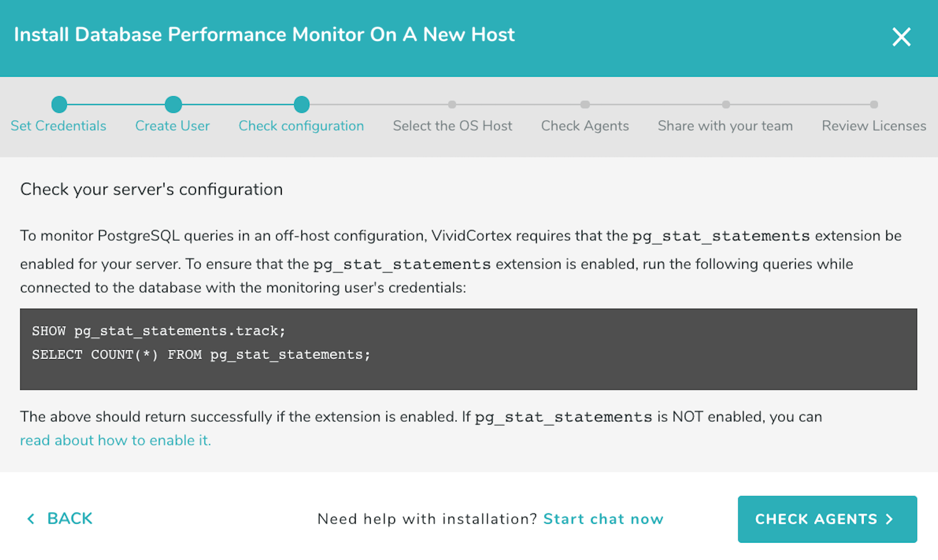This screenshot has width=938, height=560.
Task: Click the arrow inside CHECK AGENTS button
Action: 889,519
